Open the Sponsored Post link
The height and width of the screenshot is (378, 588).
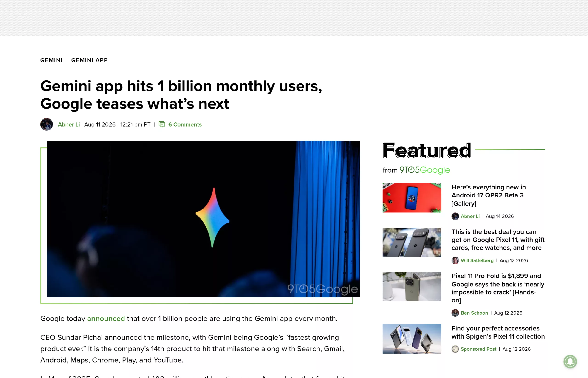[478, 349]
